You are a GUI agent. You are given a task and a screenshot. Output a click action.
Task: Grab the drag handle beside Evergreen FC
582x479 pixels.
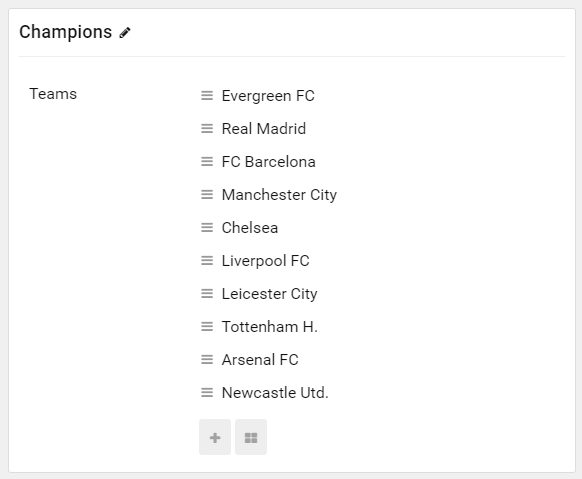pos(207,96)
